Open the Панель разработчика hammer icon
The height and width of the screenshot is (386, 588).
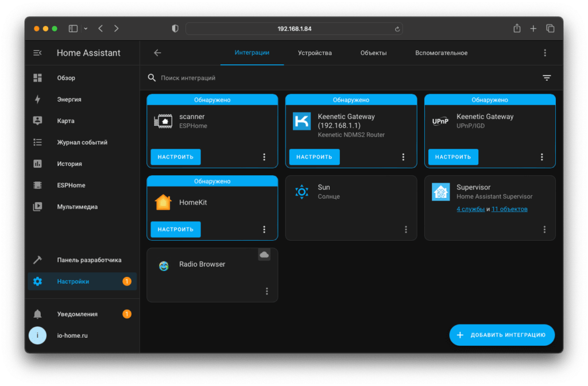point(37,260)
